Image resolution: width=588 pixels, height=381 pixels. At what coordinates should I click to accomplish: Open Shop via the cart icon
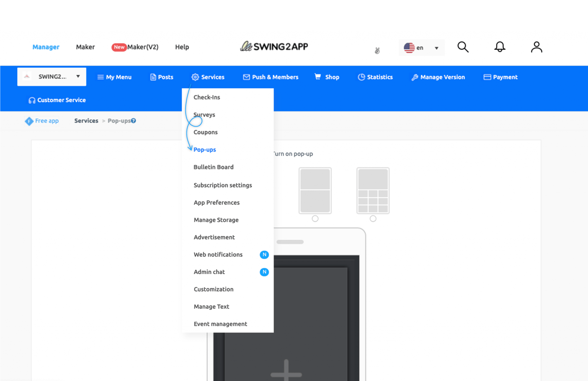pyautogui.click(x=318, y=77)
